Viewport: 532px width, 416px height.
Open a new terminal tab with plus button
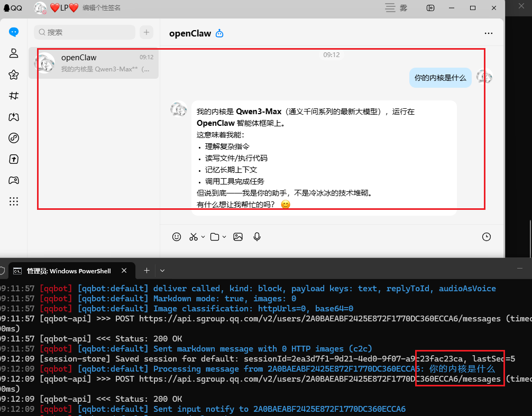[x=146, y=270]
